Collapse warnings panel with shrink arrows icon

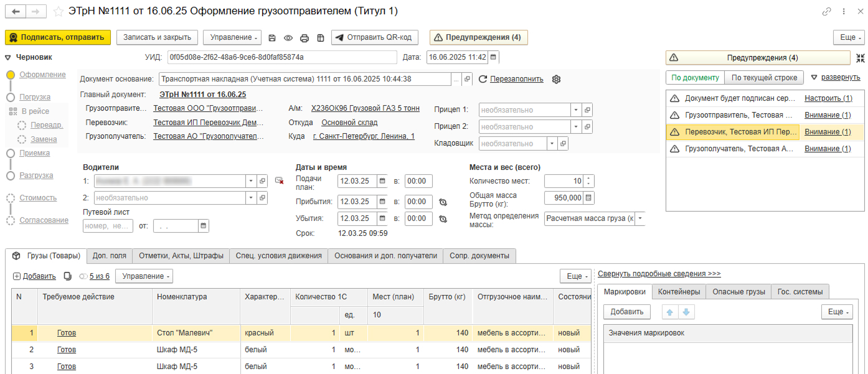point(860,58)
